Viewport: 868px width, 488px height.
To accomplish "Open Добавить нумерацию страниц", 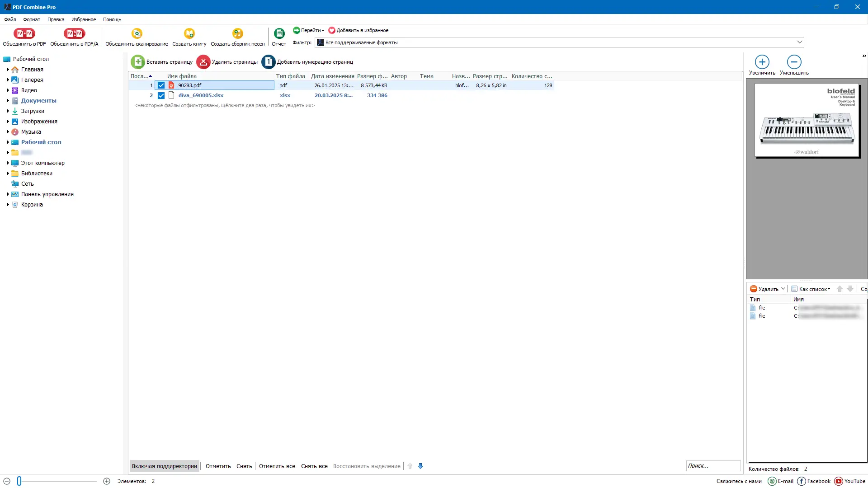I will pyautogui.click(x=307, y=61).
